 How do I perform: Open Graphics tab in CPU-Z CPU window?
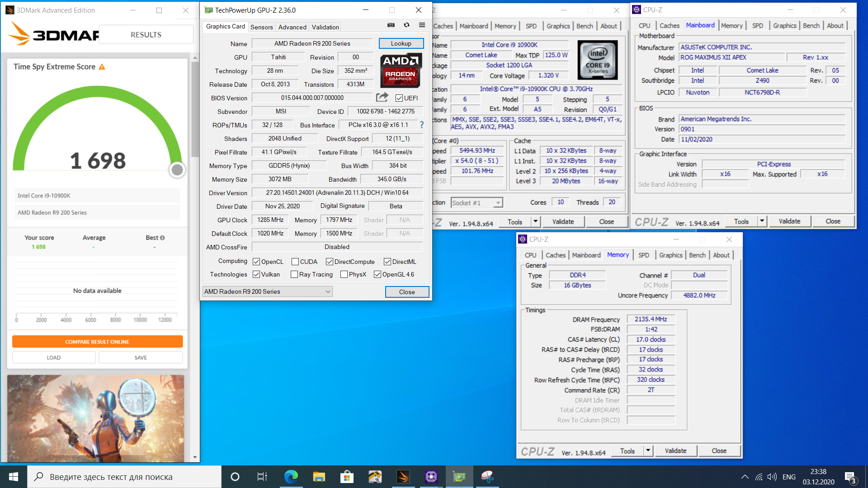coord(558,26)
